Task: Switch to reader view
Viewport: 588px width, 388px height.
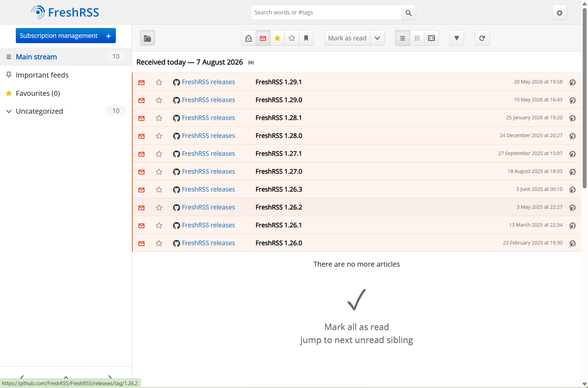Action: click(x=431, y=38)
